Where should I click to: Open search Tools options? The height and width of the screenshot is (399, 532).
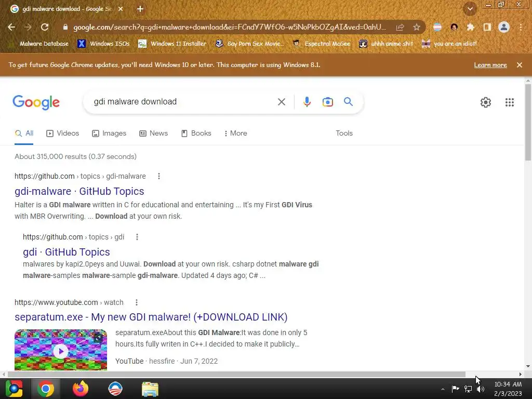(344, 134)
